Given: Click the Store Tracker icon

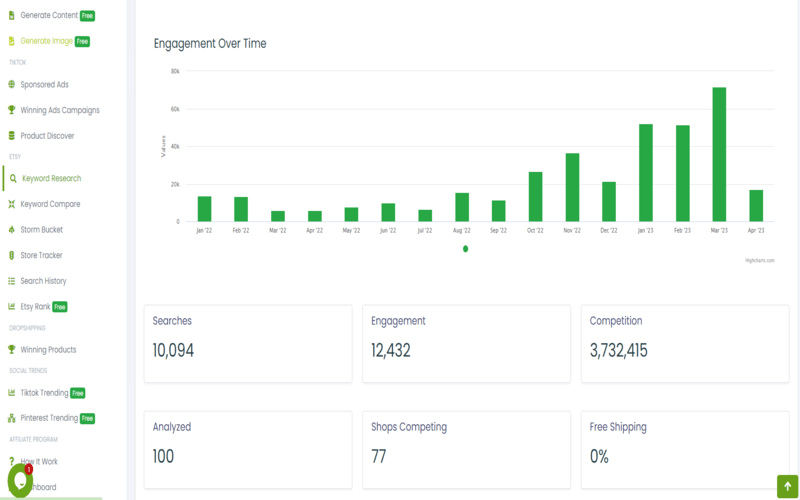Looking at the screenshot, I should (12, 255).
